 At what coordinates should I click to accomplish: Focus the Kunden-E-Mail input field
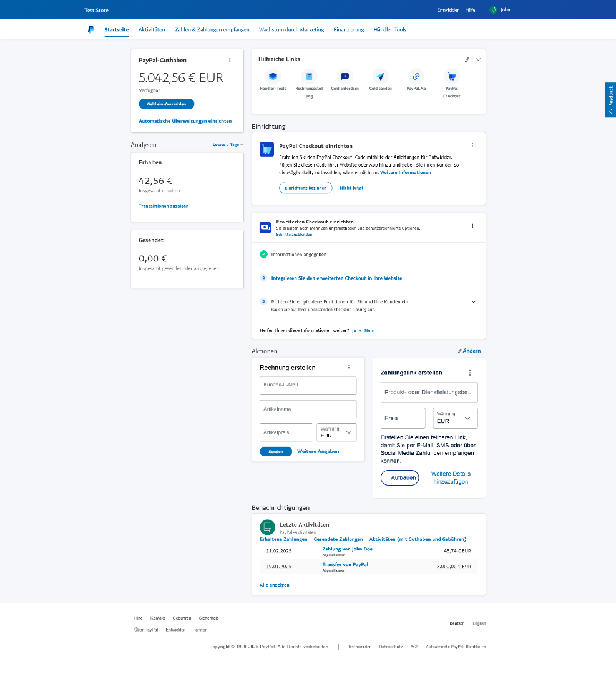(308, 386)
